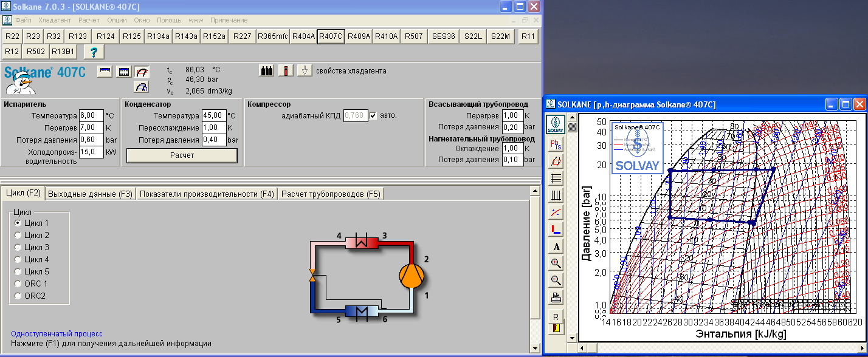Click the evaporator superheat field showing 7,00

pos(92,127)
